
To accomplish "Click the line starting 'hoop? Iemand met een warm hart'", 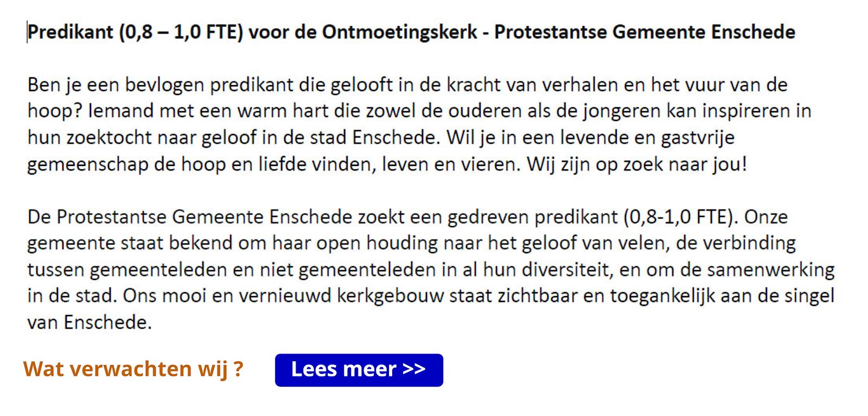I will click(419, 111).
